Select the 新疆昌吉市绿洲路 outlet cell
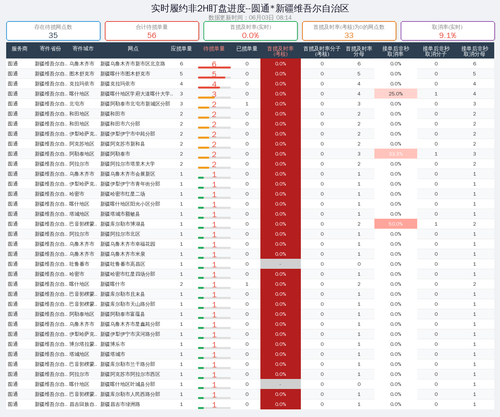 pyautogui.click(x=120, y=404)
